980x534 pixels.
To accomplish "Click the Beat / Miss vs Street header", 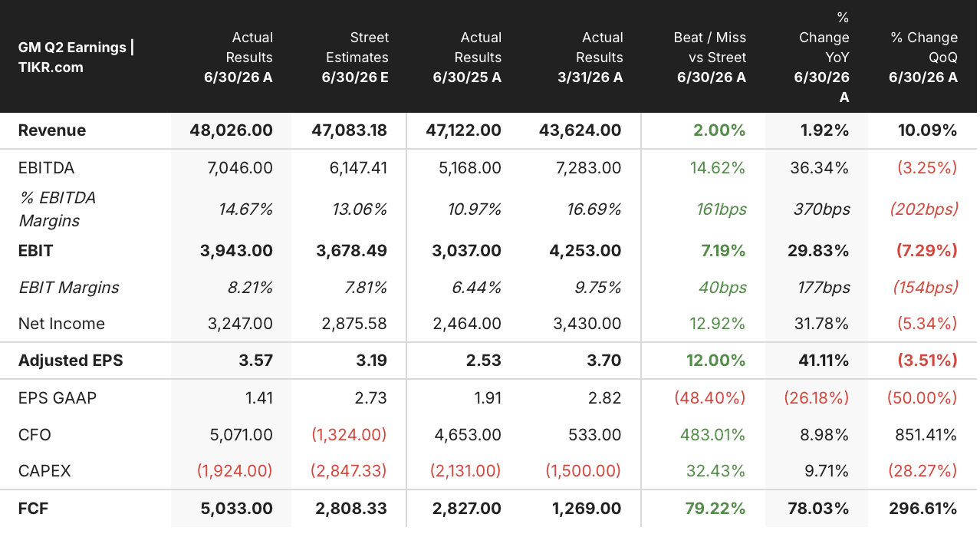I will tap(710, 58).
